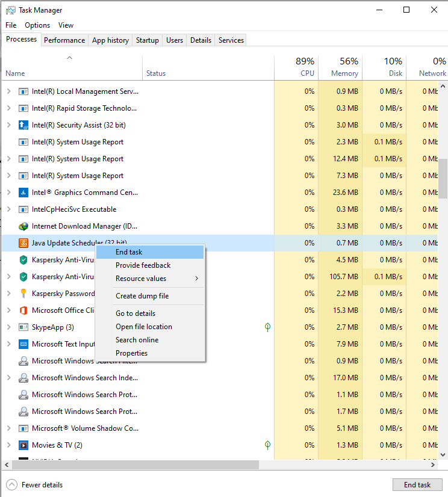Click the Task Manager title bar icon
This screenshot has width=448, height=497.
(x=10, y=10)
